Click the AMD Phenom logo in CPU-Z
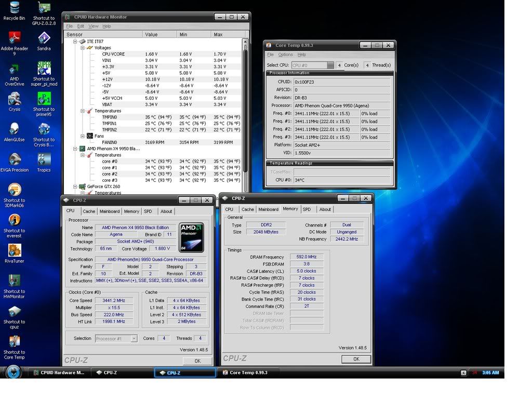Screen dimensions: 532x399 click(x=192, y=237)
